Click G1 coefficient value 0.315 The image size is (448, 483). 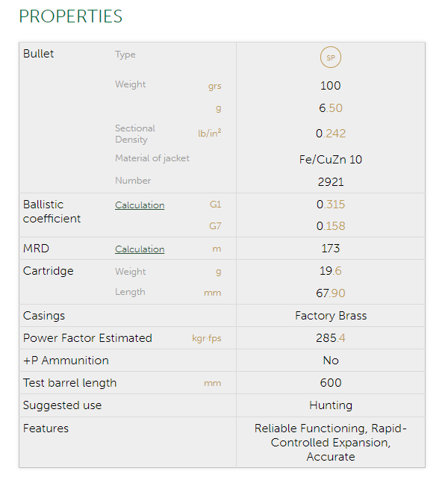tap(330, 205)
